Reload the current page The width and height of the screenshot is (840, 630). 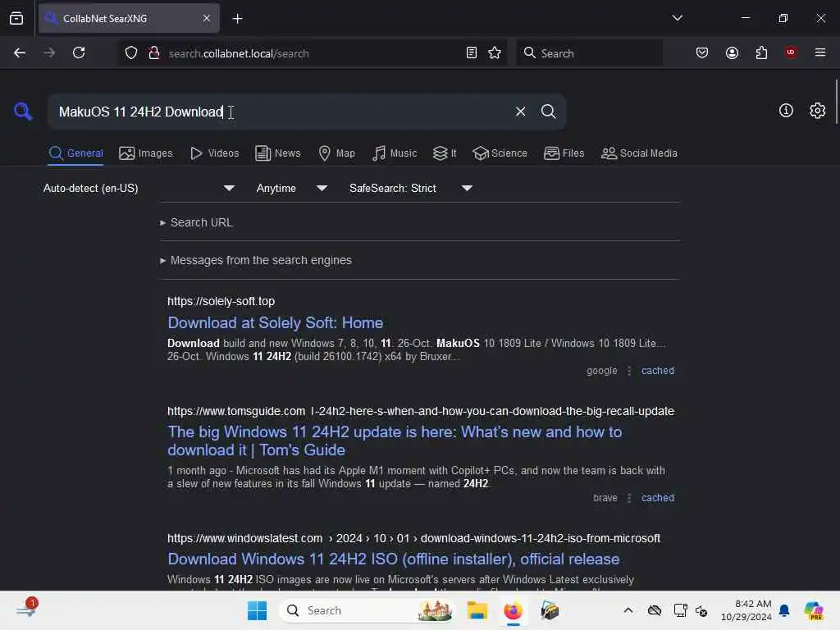[x=79, y=52]
